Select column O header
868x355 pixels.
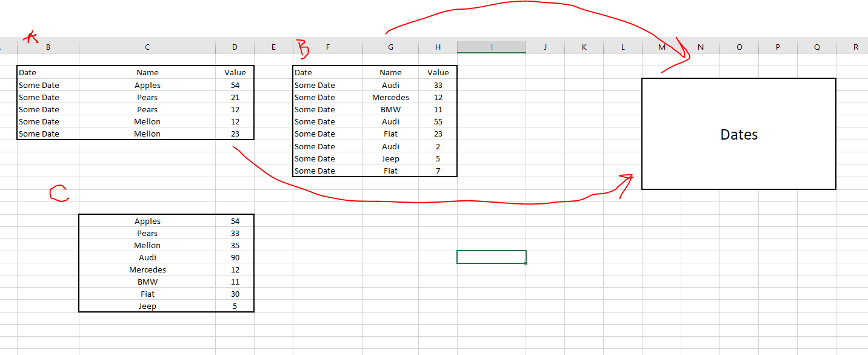coord(739,47)
